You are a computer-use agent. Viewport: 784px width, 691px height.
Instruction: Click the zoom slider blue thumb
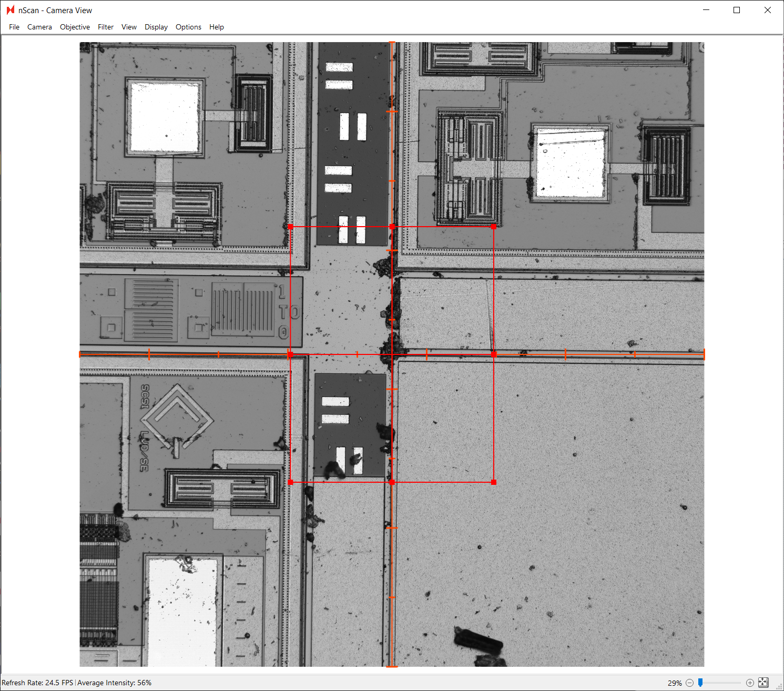click(700, 683)
